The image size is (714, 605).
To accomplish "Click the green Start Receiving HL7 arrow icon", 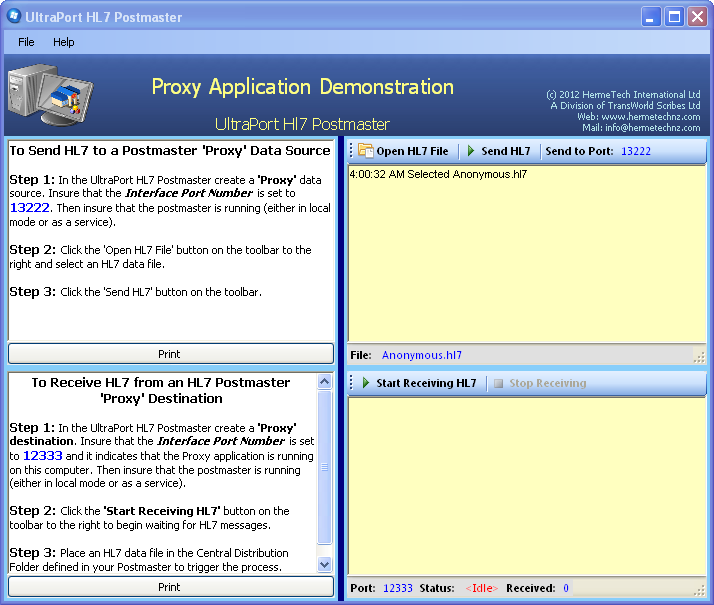I will point(366,383).
